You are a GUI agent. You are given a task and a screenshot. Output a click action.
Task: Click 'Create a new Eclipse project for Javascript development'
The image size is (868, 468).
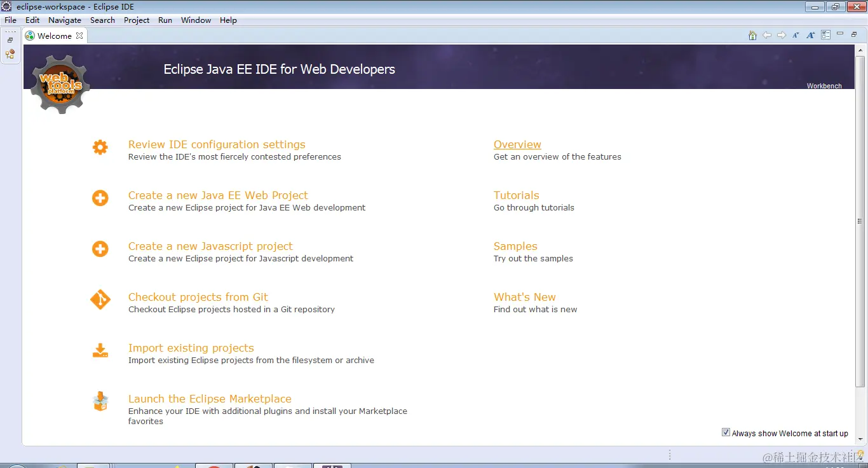point(241,258)
